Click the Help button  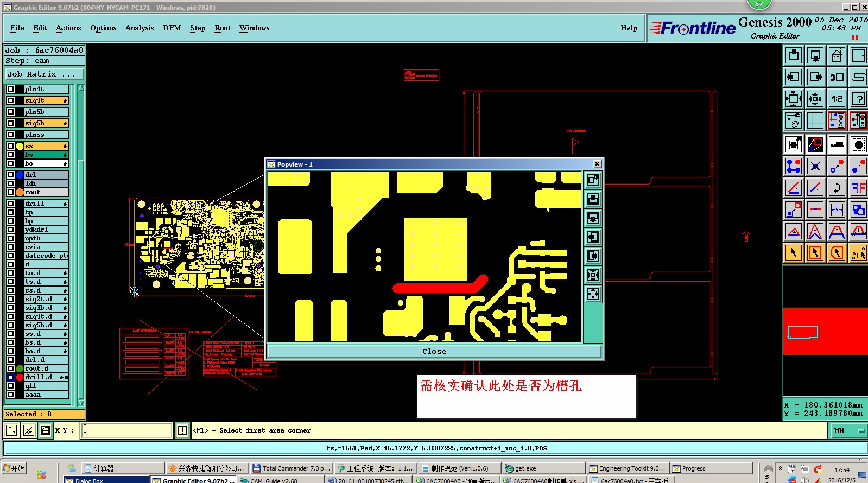(x=629, y=28)
